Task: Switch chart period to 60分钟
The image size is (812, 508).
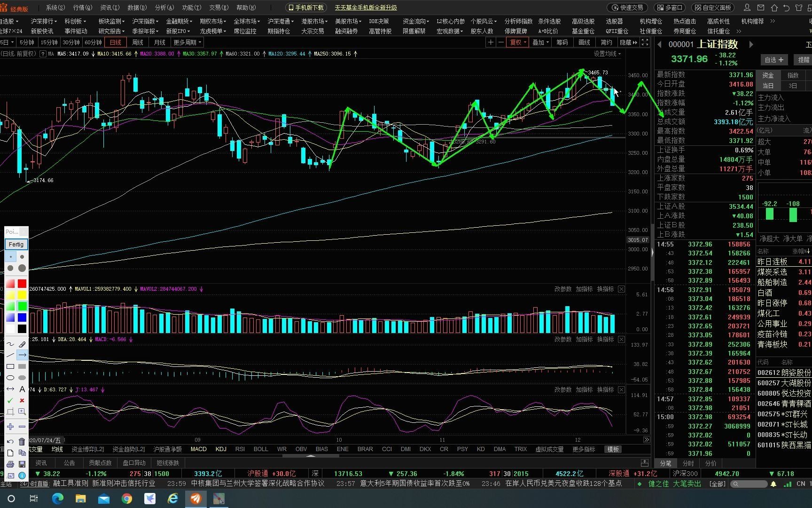Action: 93,42
